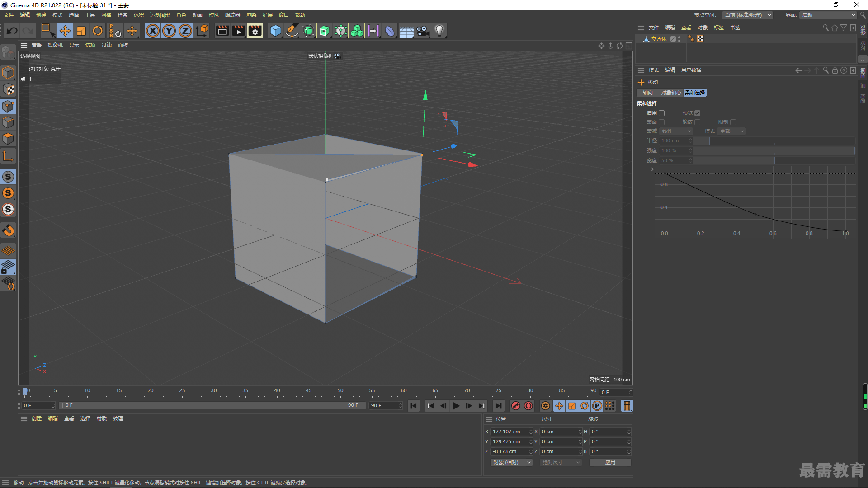Enable Axis mode L-shaped icon
Viewport: 868px width, 488px height.
8,156
